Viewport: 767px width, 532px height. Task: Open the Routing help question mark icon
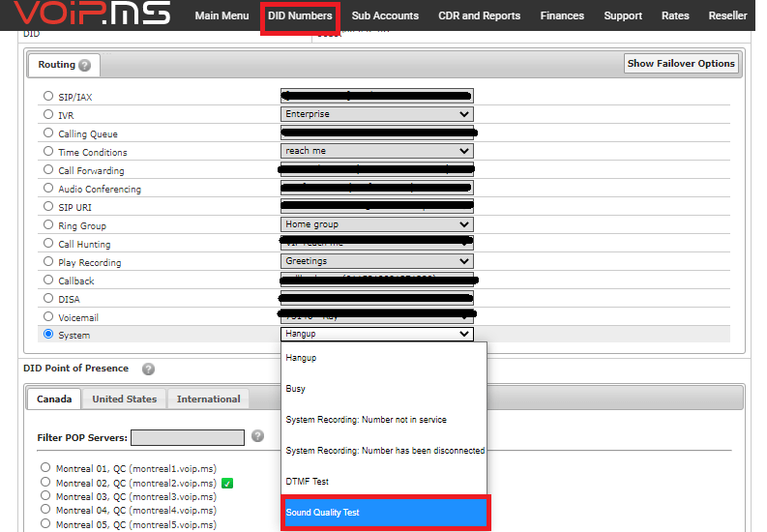click(x=84, y=65)
